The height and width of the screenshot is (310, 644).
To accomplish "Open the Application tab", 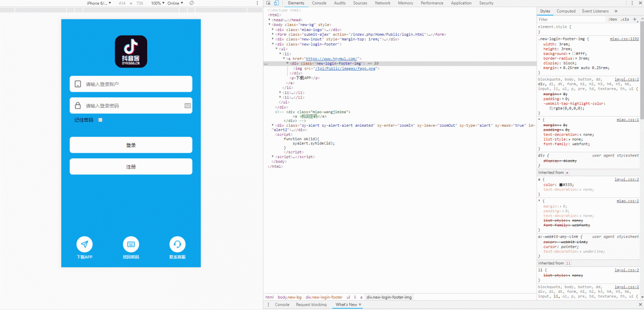I will click(x=461, y=3).
